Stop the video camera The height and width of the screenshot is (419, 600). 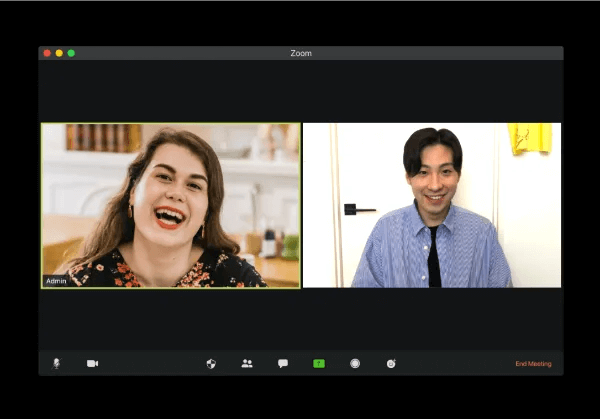pyautogui.click(x=92, y=363)
